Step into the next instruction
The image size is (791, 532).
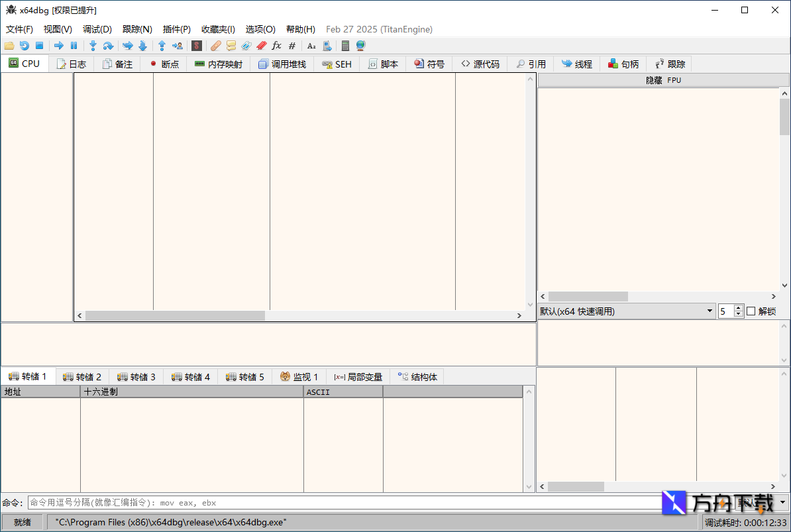point(93,46)
